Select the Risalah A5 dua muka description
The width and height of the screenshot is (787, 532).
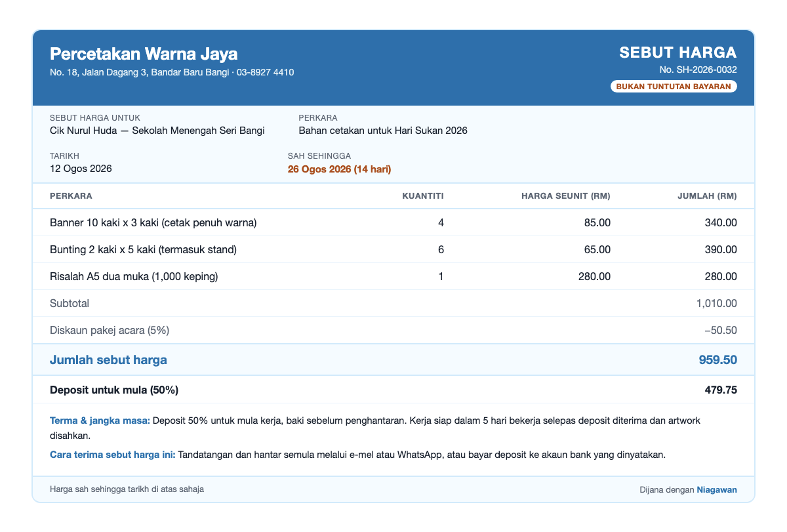[134, 277]
